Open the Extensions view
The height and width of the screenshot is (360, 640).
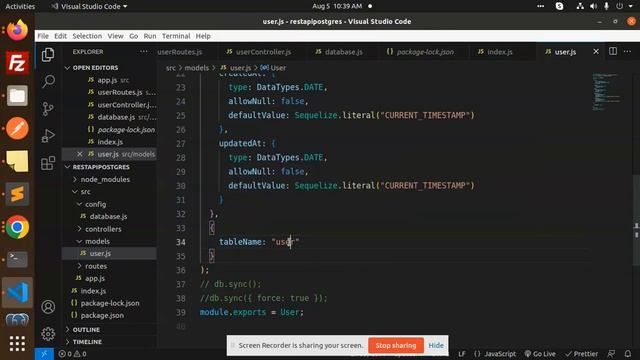pos(48,163)
